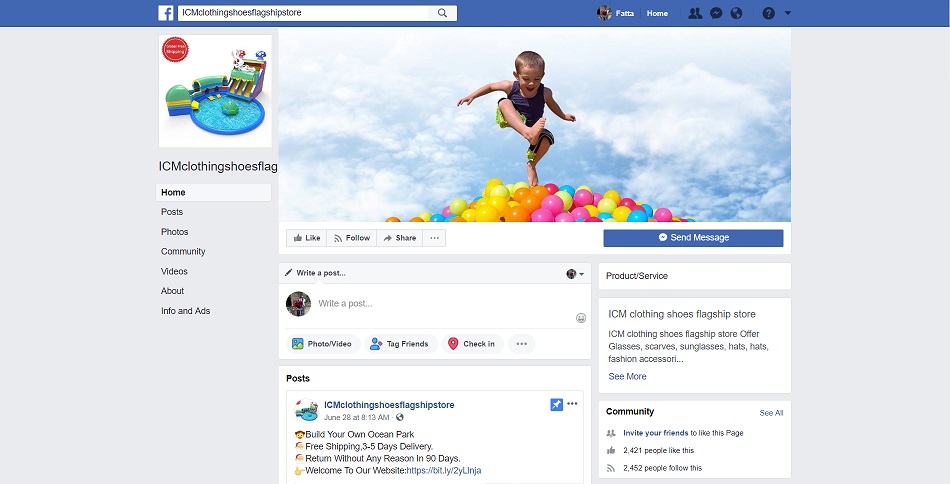This screenshot has height=484, width=950.
Task: Click the '2,421 people like this' text
Action: [x=659, y=451]
